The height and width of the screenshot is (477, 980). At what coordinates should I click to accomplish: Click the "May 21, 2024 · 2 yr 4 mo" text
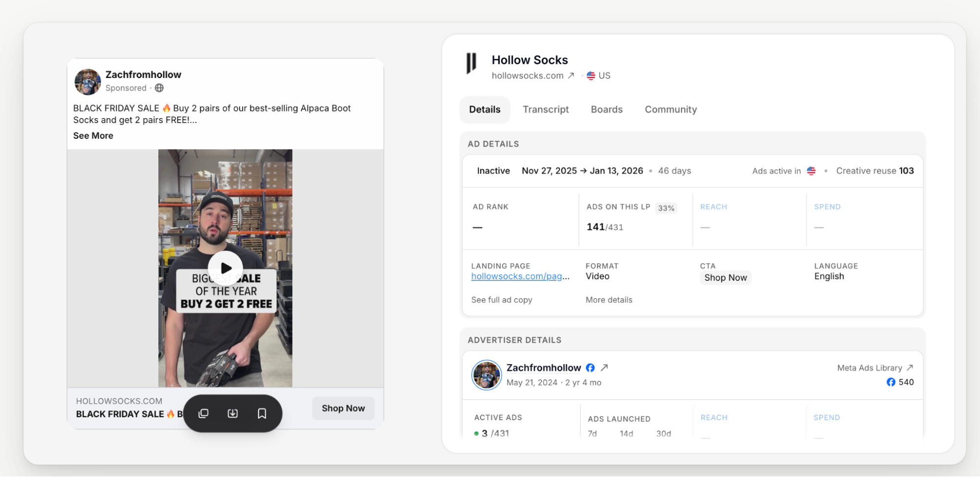(554, 383)
